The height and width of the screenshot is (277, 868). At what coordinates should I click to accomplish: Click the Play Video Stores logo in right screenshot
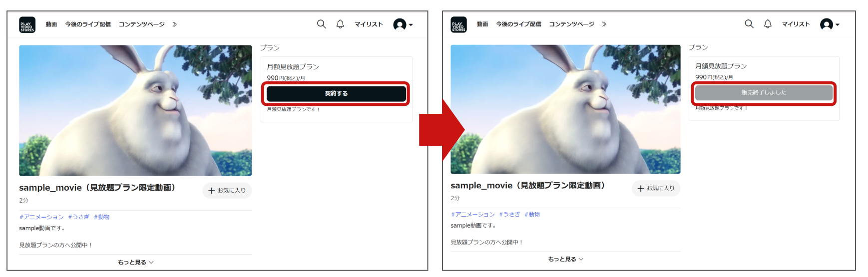pos(458,24)
